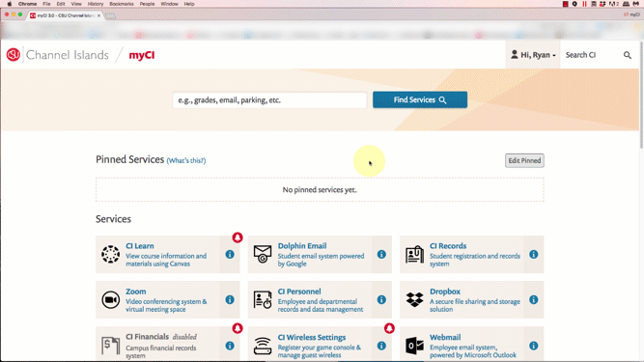Open info for Dropbox service
The image size is (644, 362).
coord(534,300)
